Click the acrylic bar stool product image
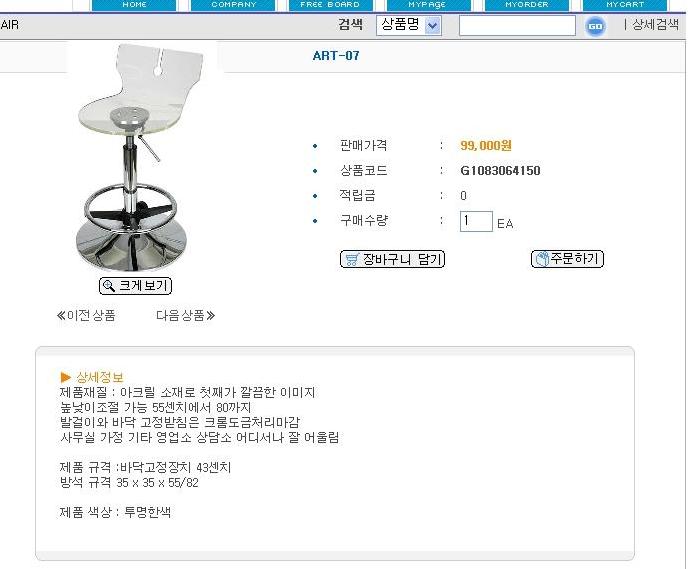The width and height of the screenshot is (688, 569). (136, 157)
